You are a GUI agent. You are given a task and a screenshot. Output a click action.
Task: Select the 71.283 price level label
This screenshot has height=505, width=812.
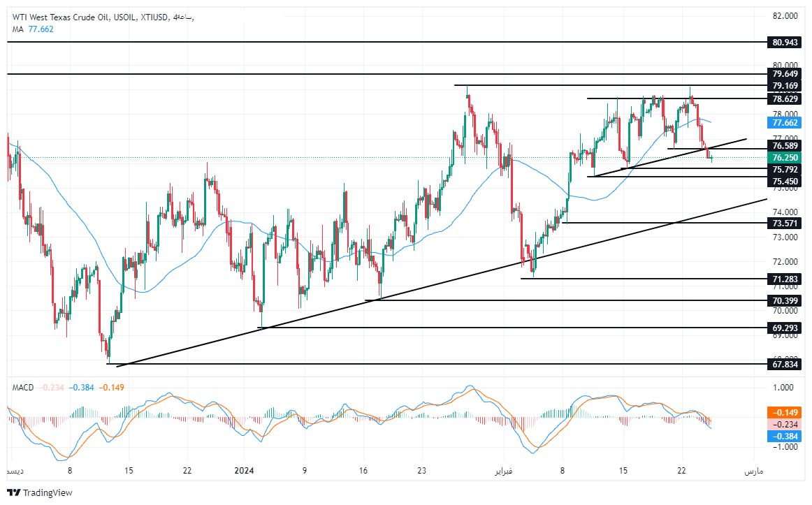coord(785,279)
